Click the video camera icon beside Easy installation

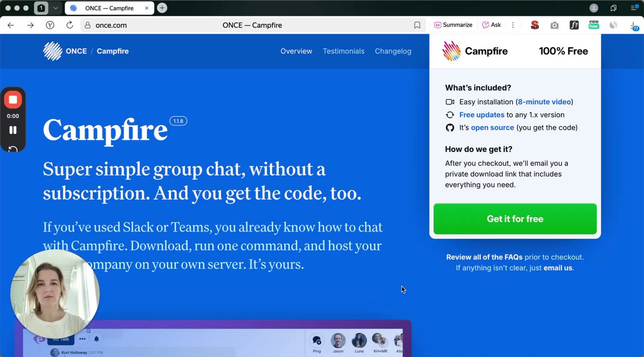pos(450,102)
